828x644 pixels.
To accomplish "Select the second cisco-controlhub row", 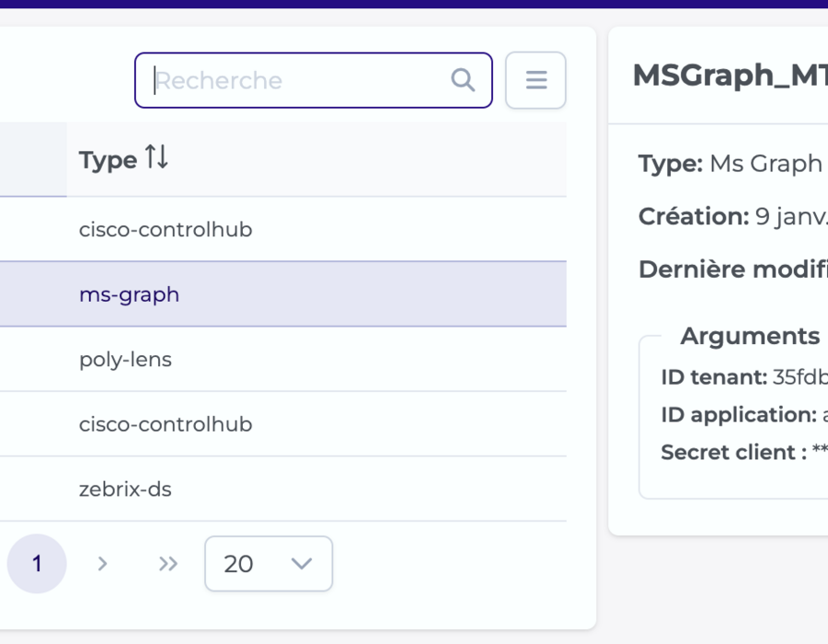I will coord(283,424).
